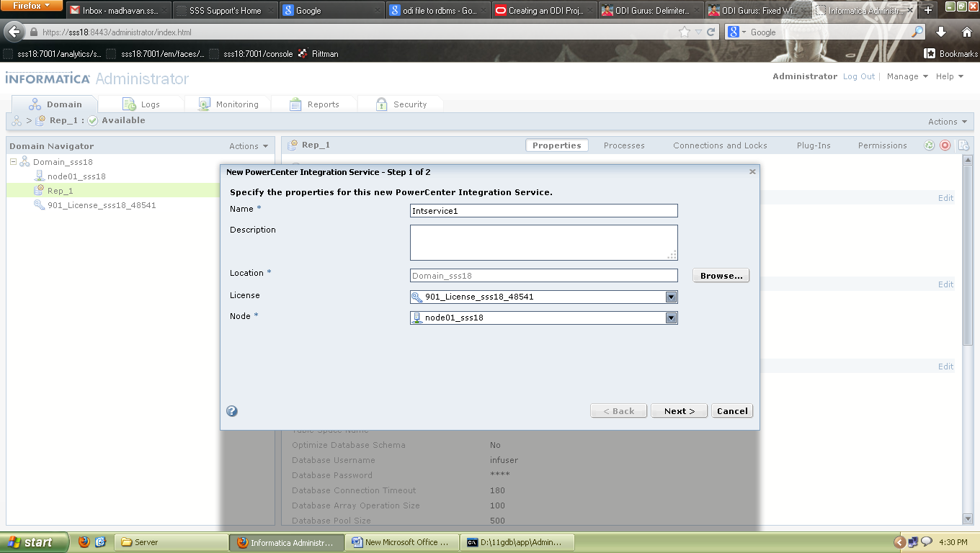980x553 pixels.
Task: Click search magnifier in Google search box
Action: (917, 32)
